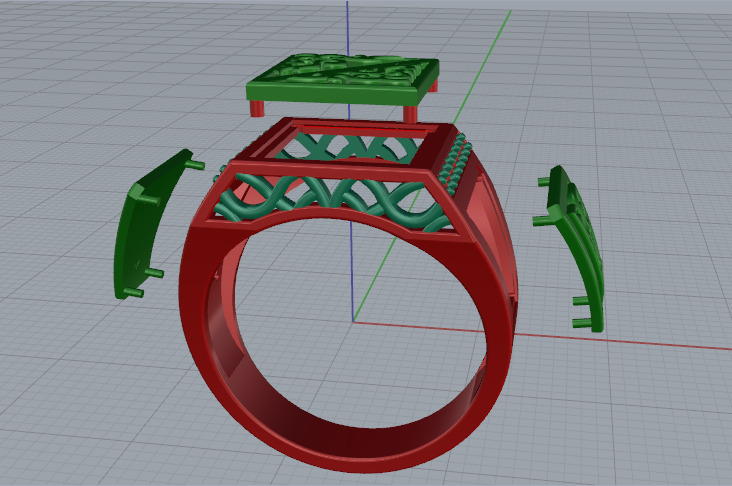This screenshot has height=486, width=732.
Task: Select the row of small teal beads on ring shoulder
Action: pyautogui.click(x=454, y=164)
